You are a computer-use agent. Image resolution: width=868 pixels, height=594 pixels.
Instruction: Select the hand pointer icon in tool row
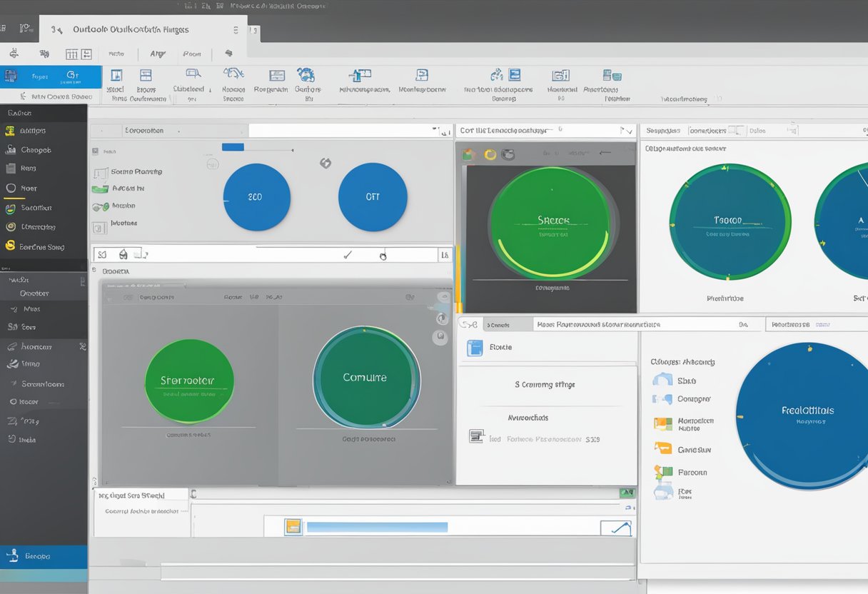(x=383, y=255)
